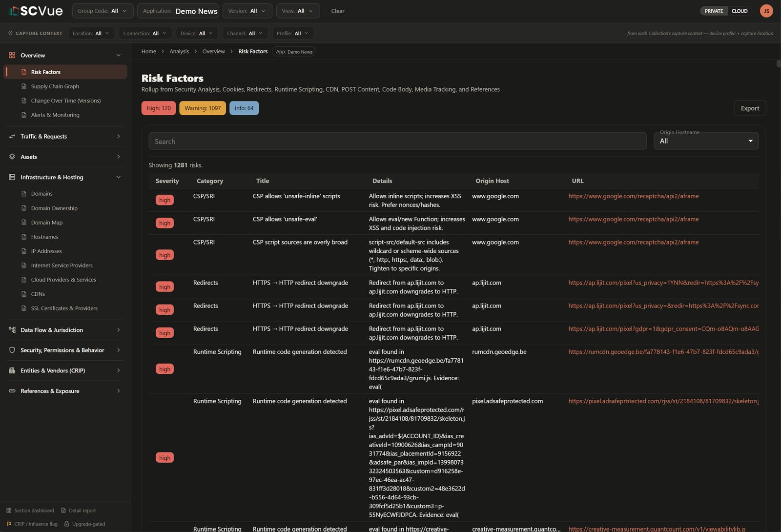
Task: Open the Origin Hostname dropdown
Action: [x=706, y=141]
